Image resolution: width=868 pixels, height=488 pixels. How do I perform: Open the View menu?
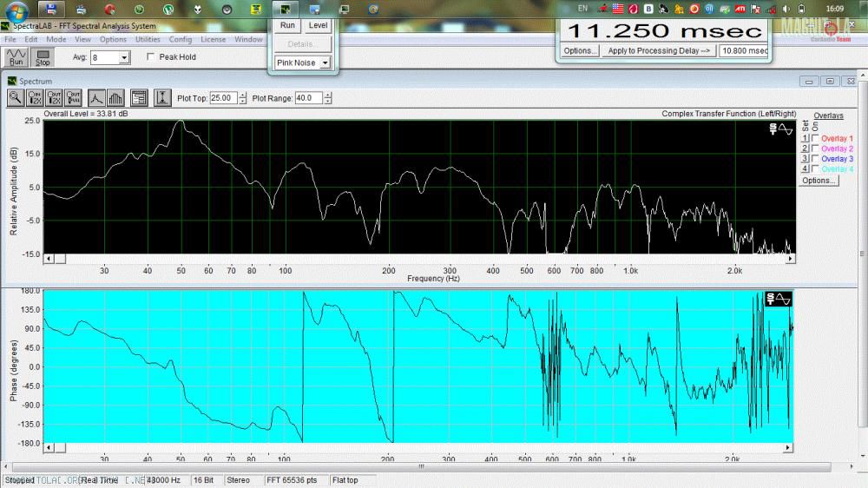click(x=82, y=39)
